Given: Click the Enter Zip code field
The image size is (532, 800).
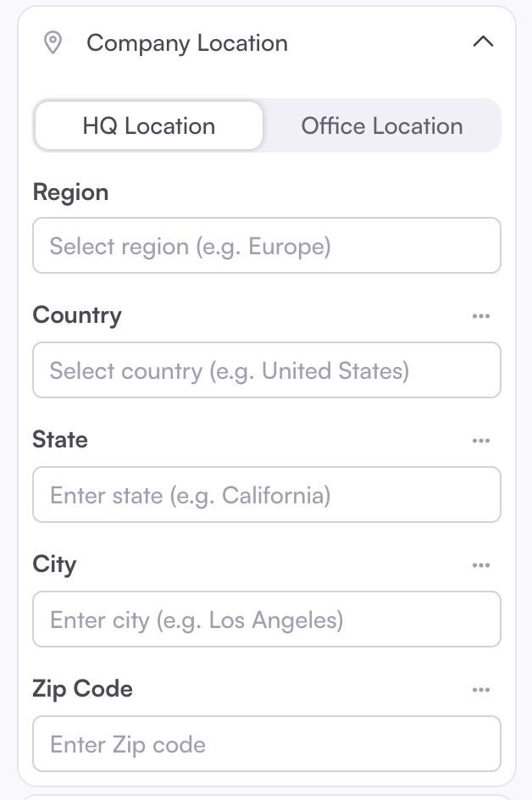Looking at the screenshot, I should pos(267,744).
